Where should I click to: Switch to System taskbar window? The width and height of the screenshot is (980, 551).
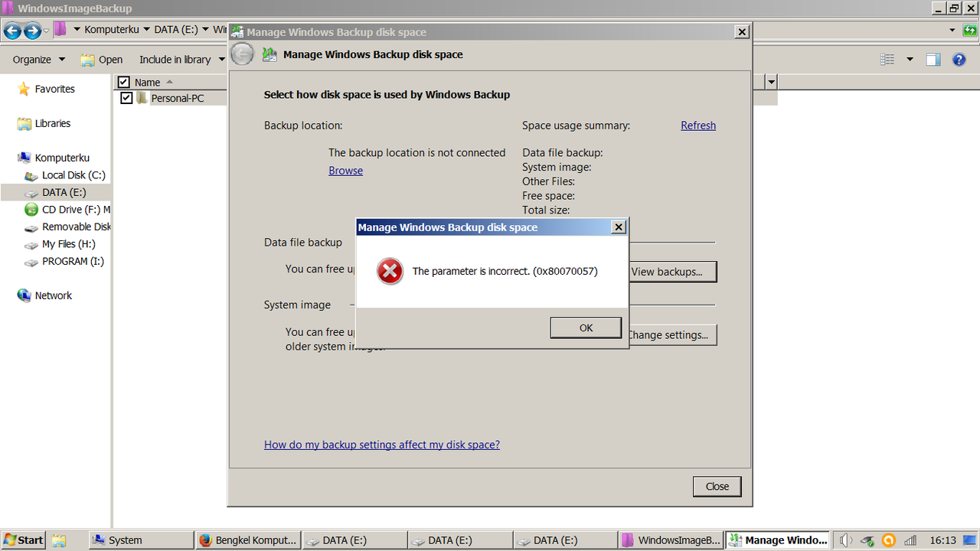[139, 540]
